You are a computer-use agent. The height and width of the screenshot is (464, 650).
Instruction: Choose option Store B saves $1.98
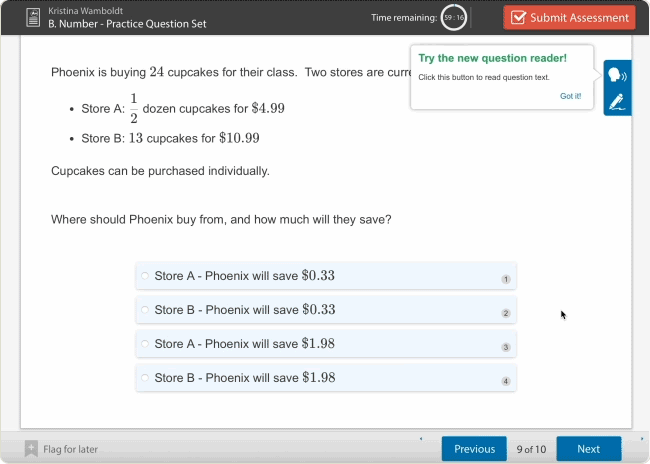tap(145, 378)
